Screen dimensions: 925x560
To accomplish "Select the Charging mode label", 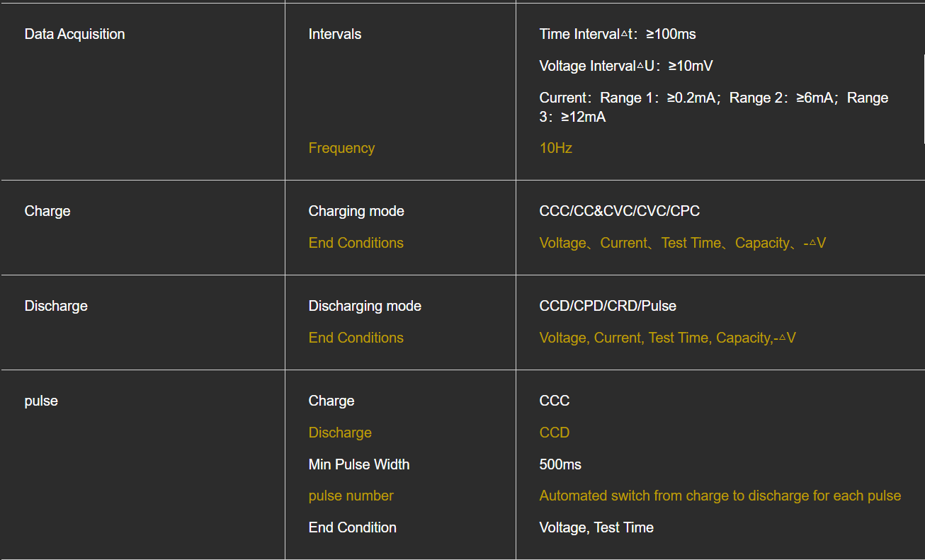I will click(356, 211).
